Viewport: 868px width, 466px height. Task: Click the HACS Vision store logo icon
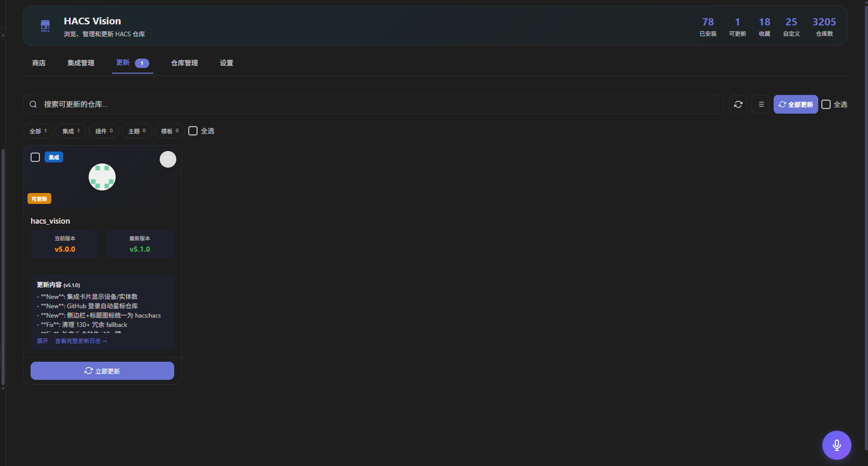[x=45, y=26]
